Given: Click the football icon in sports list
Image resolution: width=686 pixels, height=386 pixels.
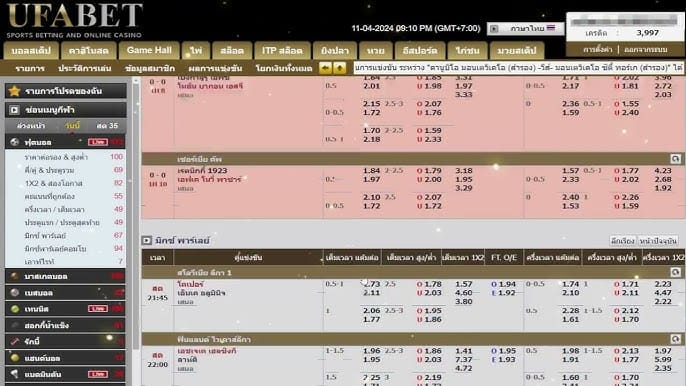Looking at the screenshot, I should click(14, 142).
